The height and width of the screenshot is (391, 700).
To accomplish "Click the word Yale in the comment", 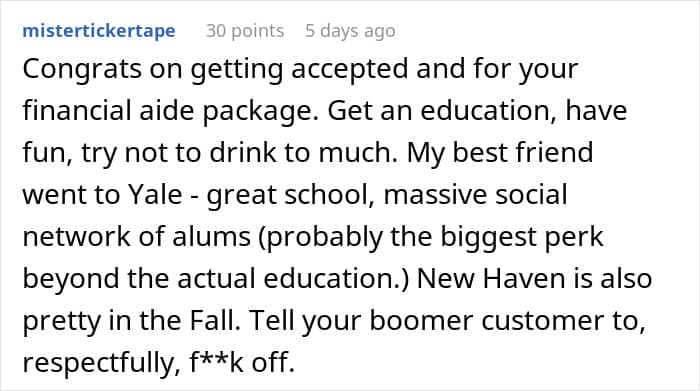I will point(155,195).
